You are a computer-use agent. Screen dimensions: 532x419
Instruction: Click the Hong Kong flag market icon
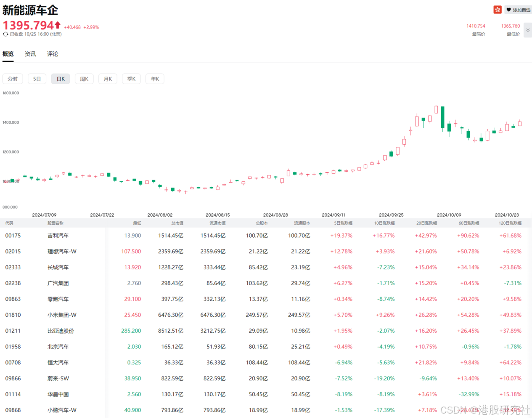tap(498, 10)
